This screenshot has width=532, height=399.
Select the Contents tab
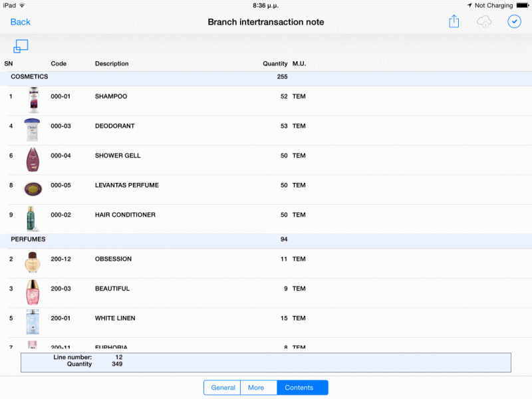[x=303, y=388]
